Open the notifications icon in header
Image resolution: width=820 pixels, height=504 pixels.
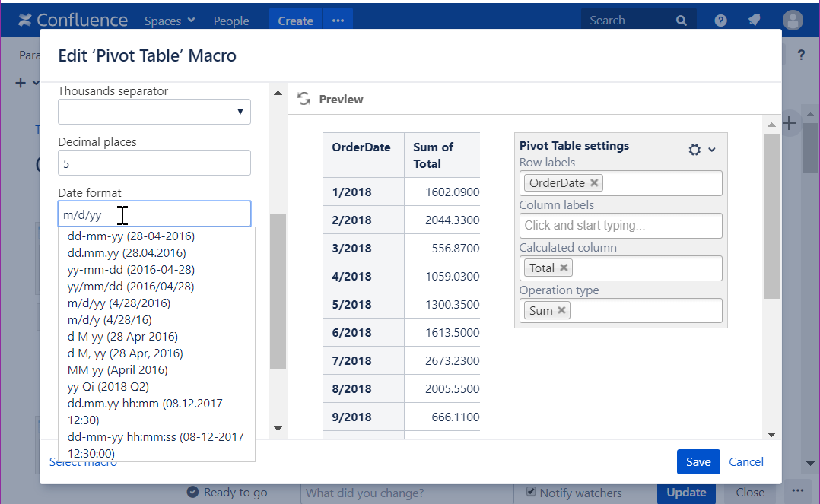(755, 21)
